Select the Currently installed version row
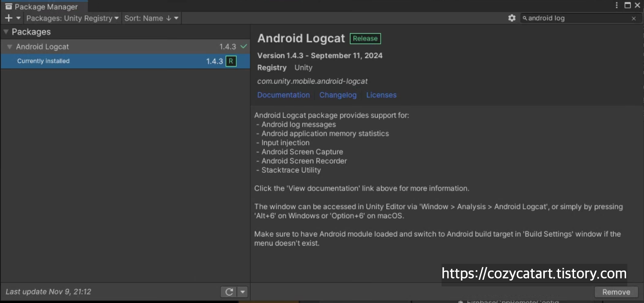Viewport: 644px width, 303px height. point(125,61)
